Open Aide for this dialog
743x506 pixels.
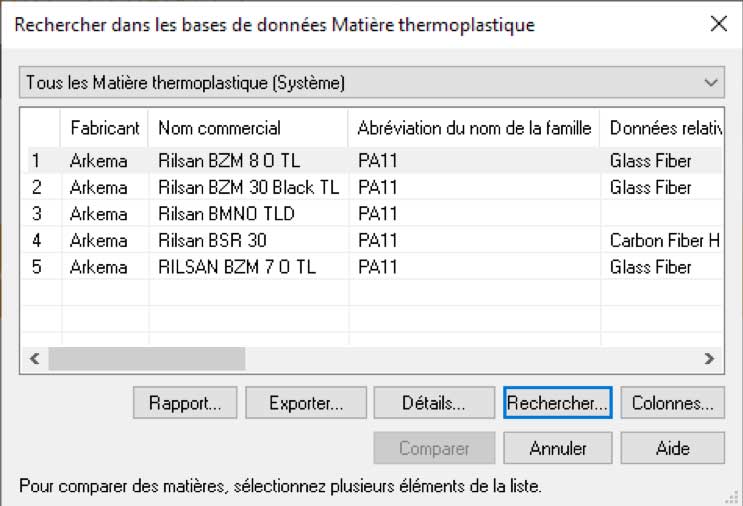[672, 448]
